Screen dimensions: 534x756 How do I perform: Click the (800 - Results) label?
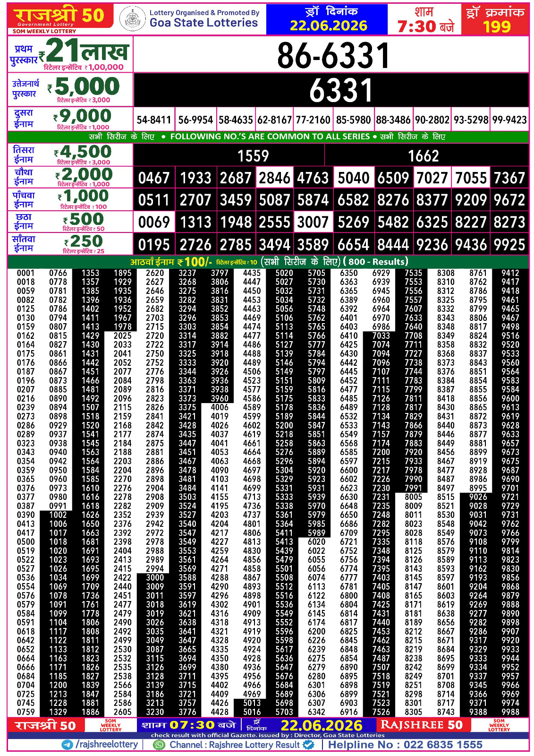point(376,262)
